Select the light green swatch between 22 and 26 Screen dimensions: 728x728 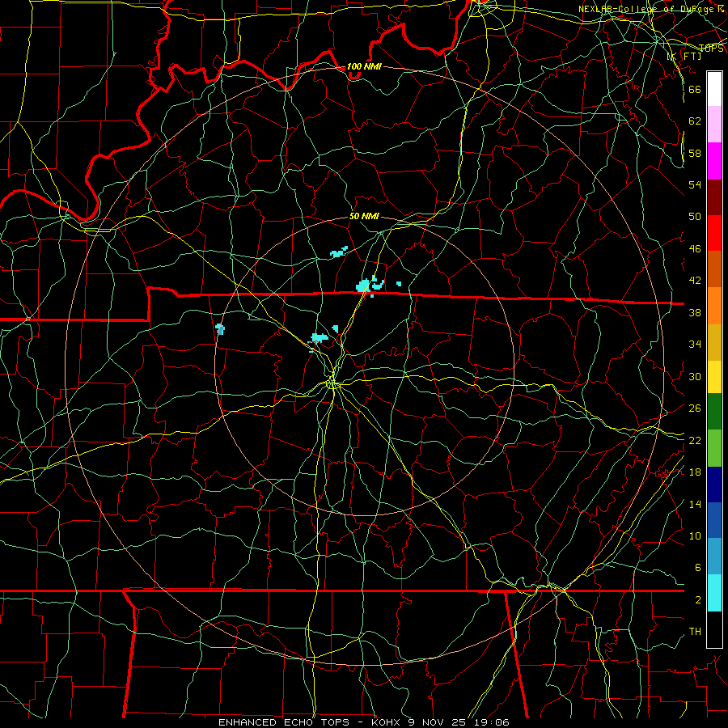(714, 448)
